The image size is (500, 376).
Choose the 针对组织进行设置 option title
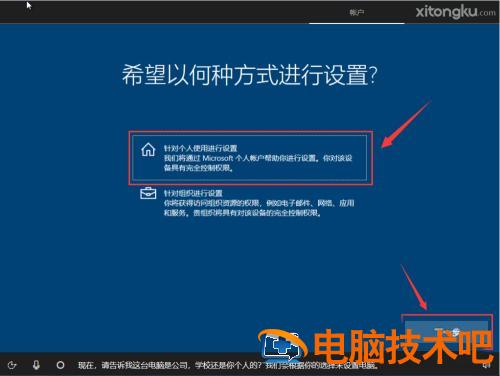coord(193,193)
